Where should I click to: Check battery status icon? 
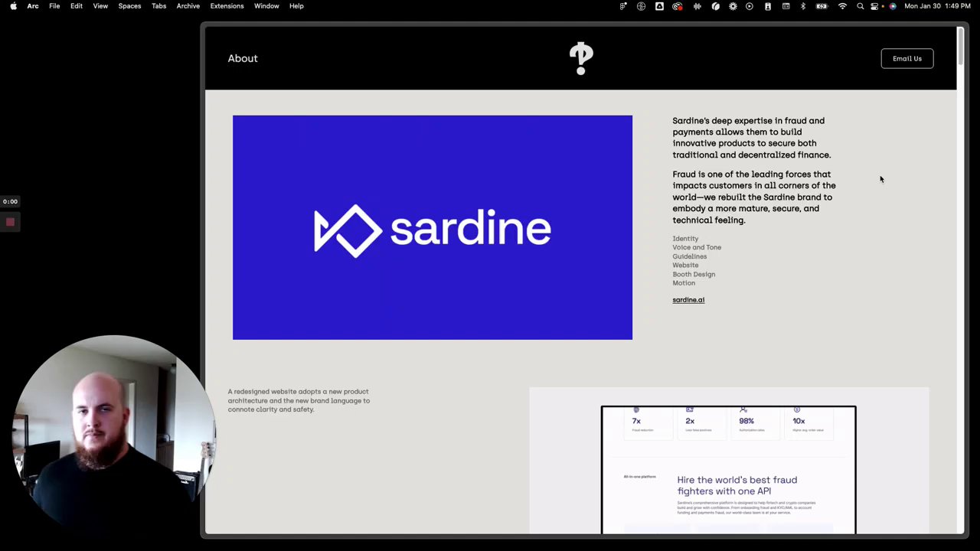822,6
